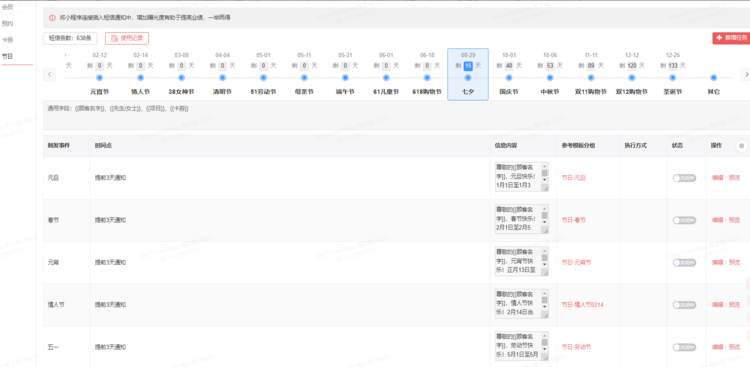This screenshot has width=750, height=367.
Task: Advance holiday timeline with right arrow
Action: [x=745, y=74]
